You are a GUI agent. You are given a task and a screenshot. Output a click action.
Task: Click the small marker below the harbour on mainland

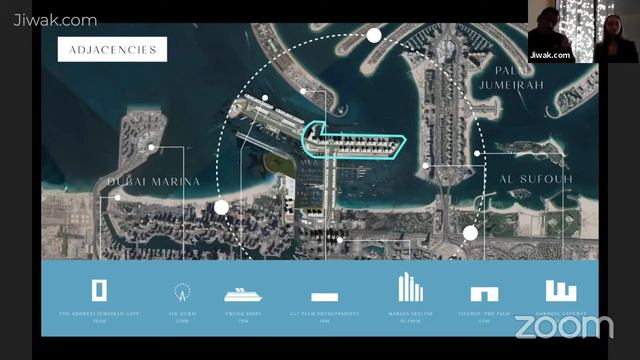tap(340, 240)
